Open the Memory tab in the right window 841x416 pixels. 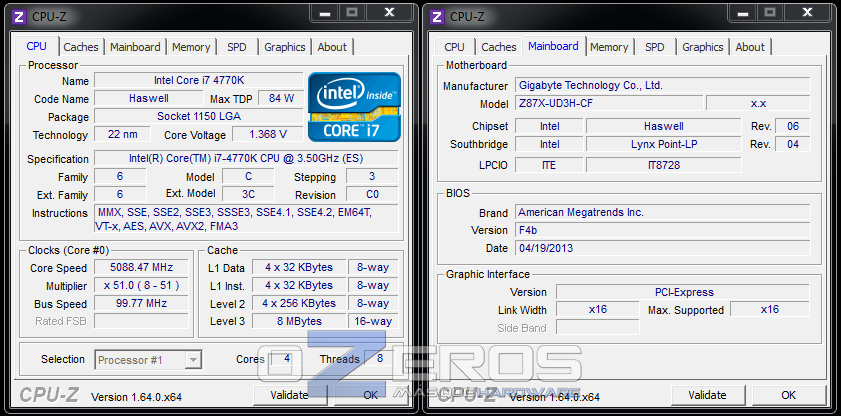point(609,47)
